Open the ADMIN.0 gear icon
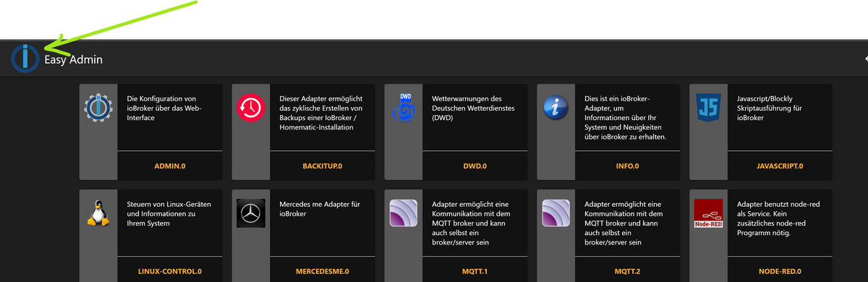Screen dimensions: 868x282 coord(98,108)
